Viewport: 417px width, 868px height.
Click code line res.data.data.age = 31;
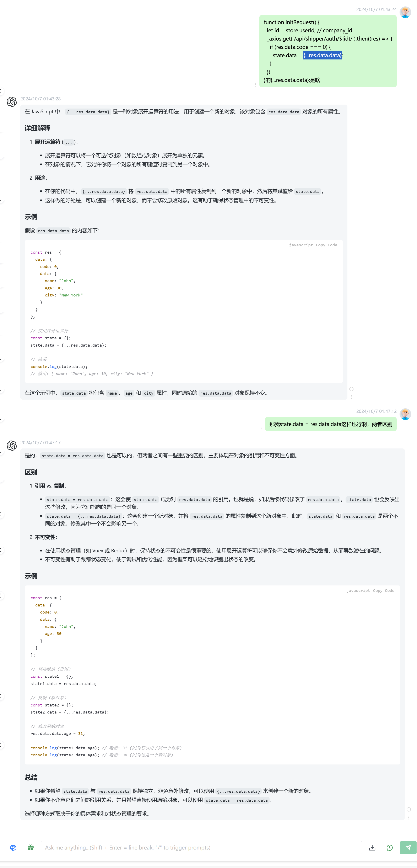click(58, 733)
